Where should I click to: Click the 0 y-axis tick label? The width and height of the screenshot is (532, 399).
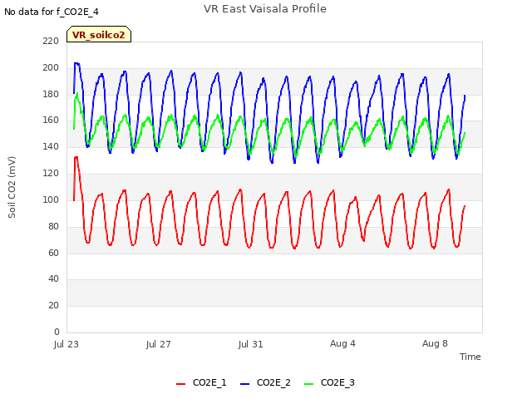[x=57, y=332]
